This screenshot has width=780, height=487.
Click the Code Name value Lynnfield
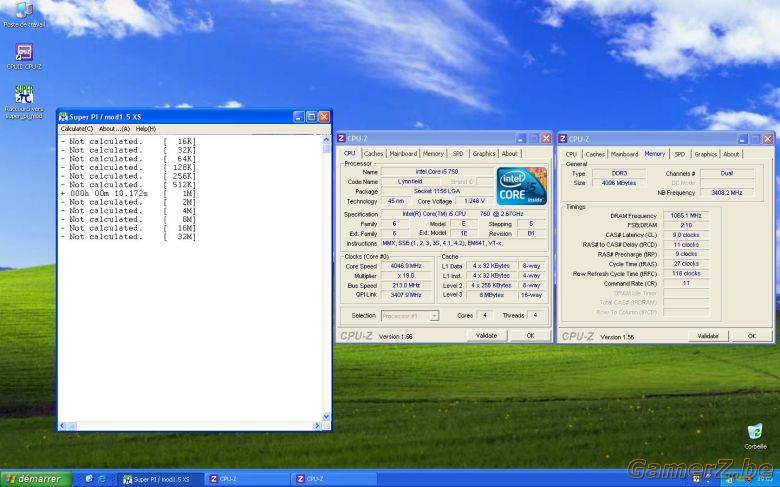click(410, 182)
